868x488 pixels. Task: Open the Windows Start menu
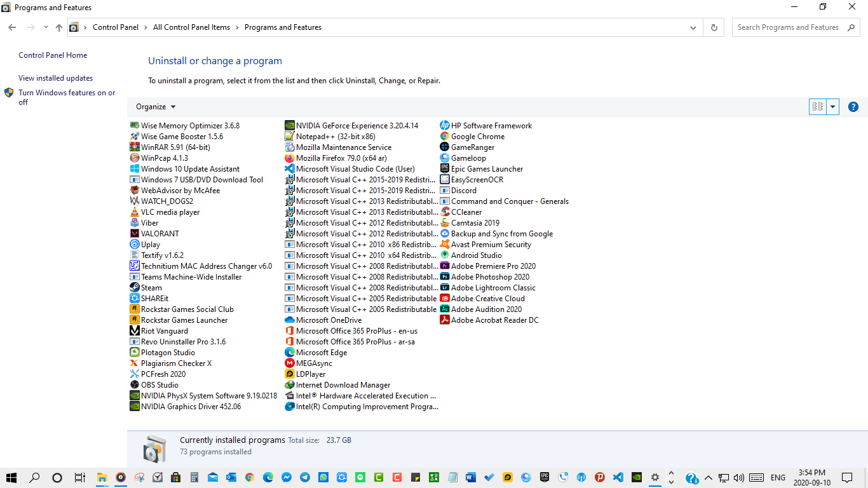pyautogui.click(x=11, y=477)
